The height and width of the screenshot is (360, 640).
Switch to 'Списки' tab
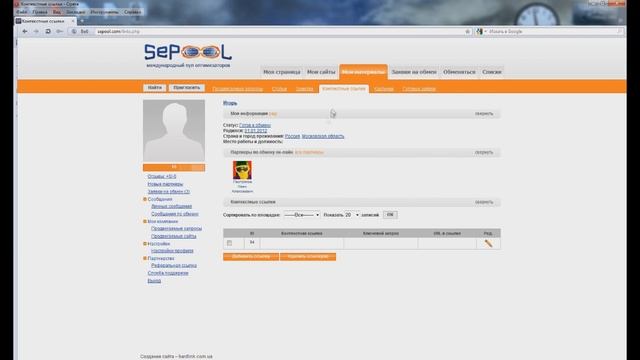pos(491,72)
